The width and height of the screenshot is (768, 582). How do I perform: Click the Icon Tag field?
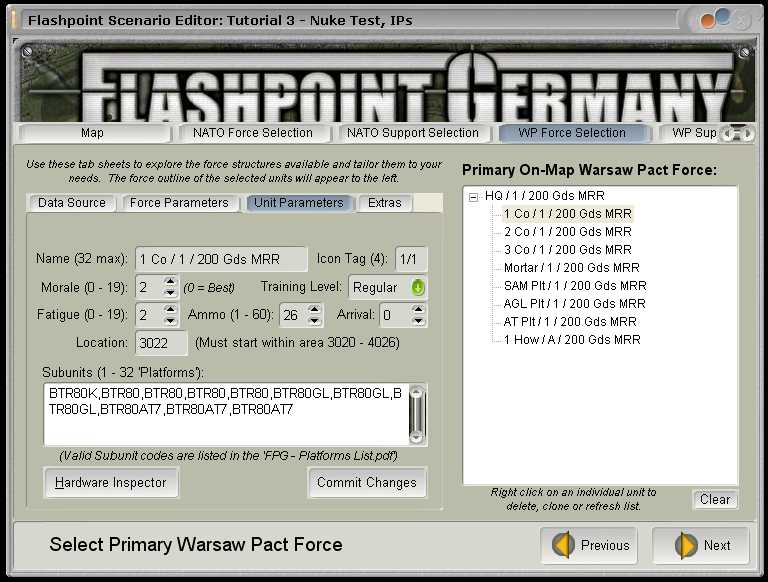click(x=411, y=259)
